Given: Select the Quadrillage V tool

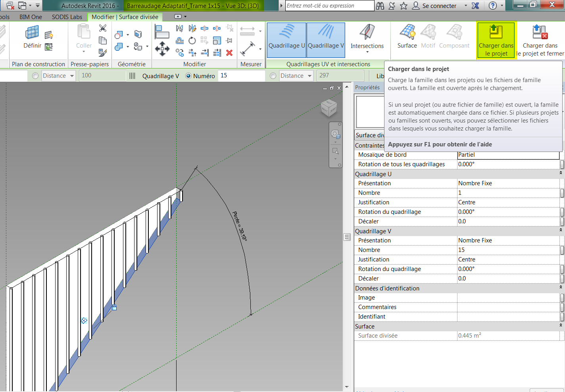Looking at the screenshot, I should pyautogui.click(x=326, y=40).
